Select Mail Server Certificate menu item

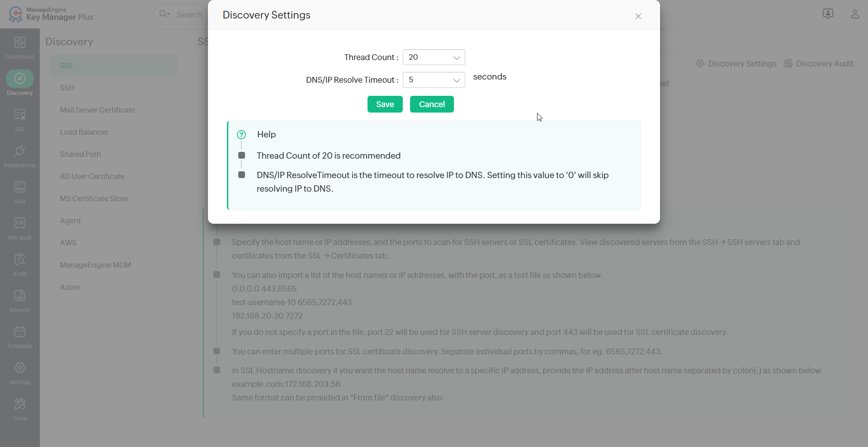tap(97, 110)
